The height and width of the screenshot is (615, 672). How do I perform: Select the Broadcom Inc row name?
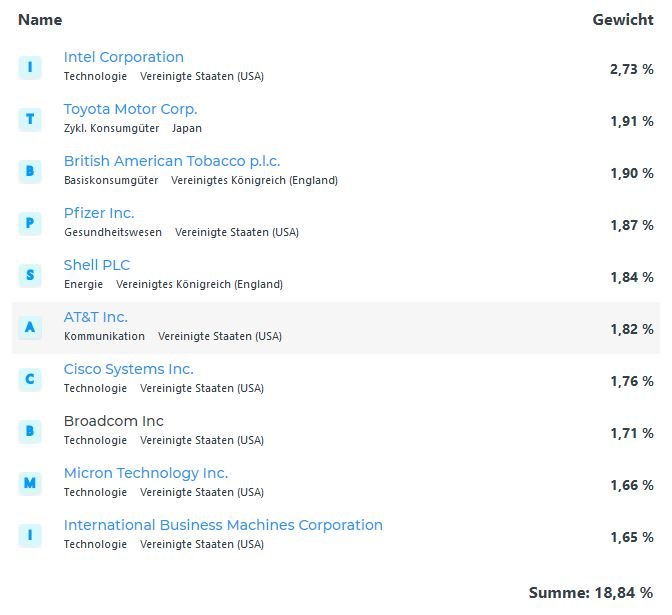(114, 421)
